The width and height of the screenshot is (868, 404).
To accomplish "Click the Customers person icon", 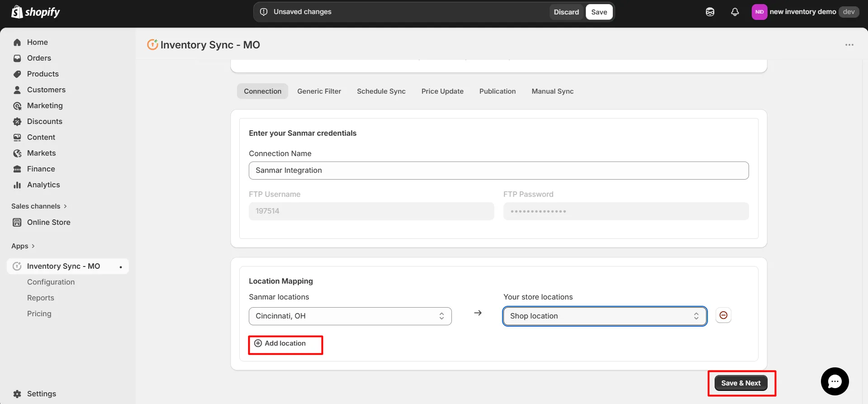I will click(x=17, y=90).
